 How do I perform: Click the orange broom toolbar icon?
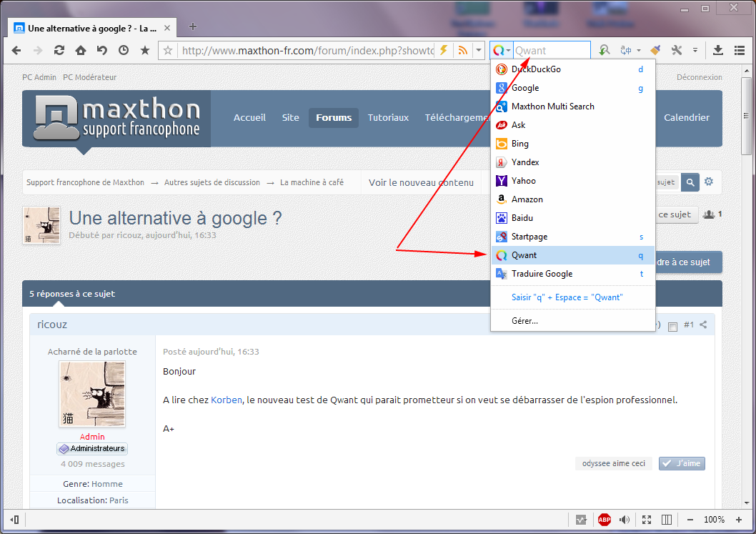(655, 50)
